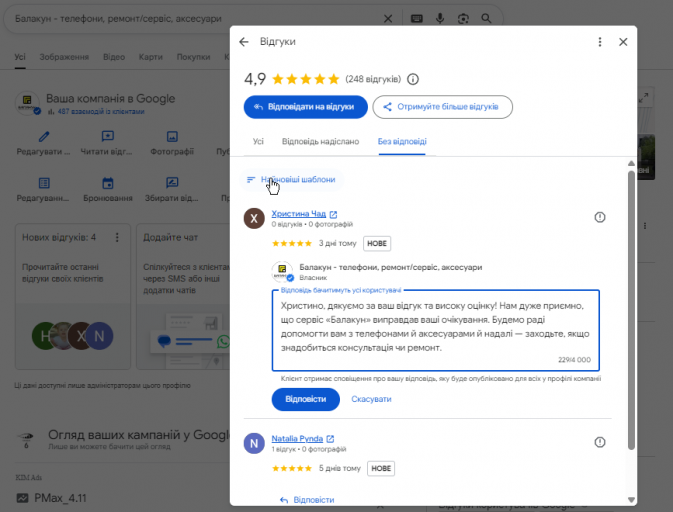The width and height of the screenshot is (673, 512).
Task: Click the business logo next to Ваша компанія в Google
Action: coord(27,102)
